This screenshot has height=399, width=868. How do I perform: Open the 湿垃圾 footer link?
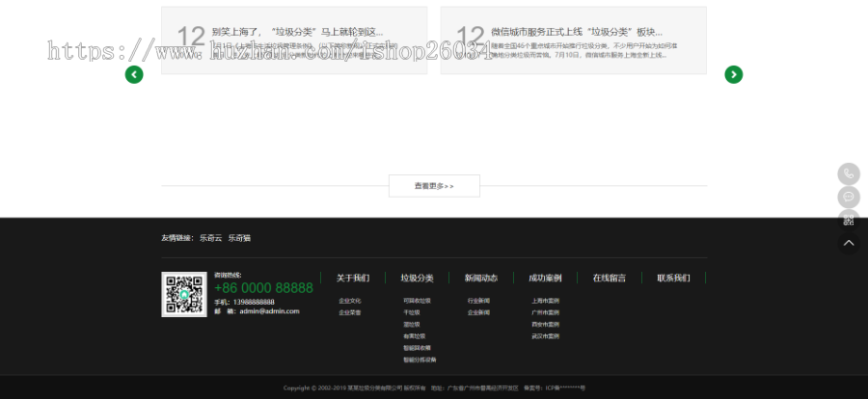pyautogui.click(x=411, y=324)
